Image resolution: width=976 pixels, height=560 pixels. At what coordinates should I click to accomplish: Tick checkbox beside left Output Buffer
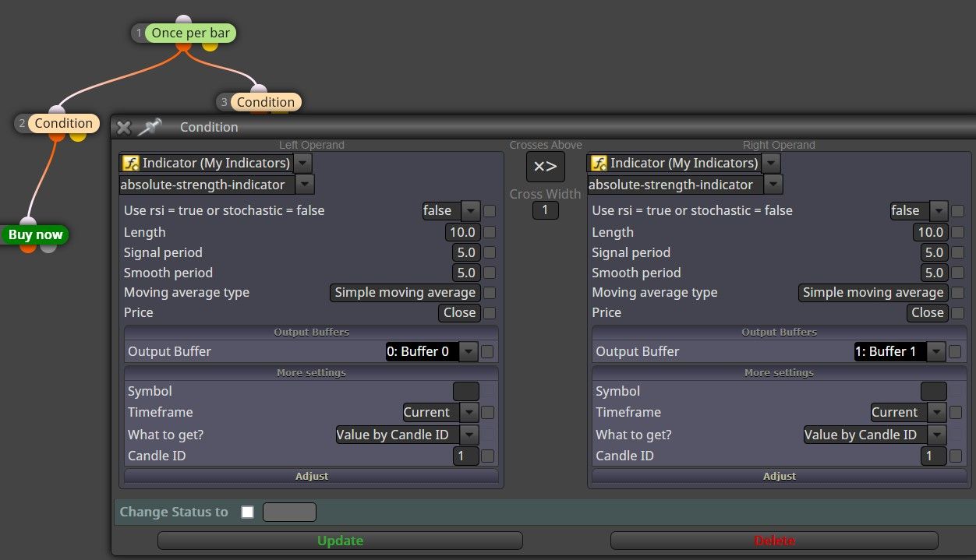(x=487, y=351)
